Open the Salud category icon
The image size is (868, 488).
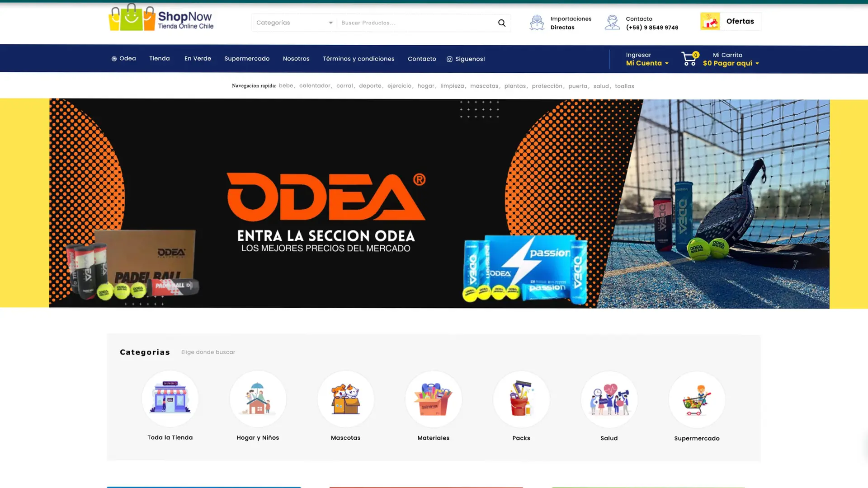click(x=609, y=399)
